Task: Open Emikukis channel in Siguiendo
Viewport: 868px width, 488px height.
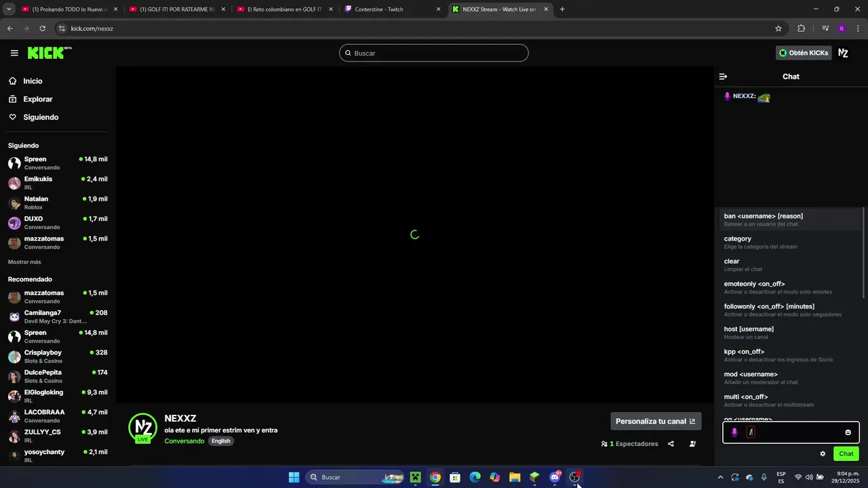Action: click(58, 183)
